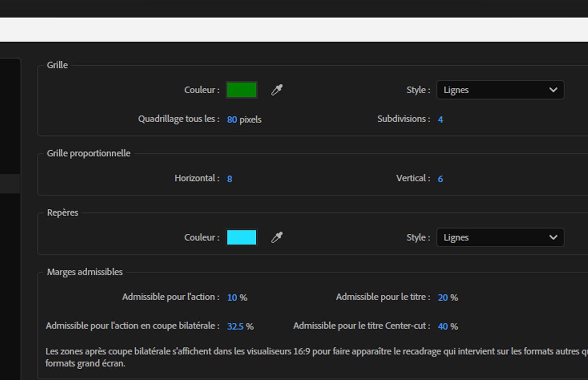588x380 pixels.
Task: Click the Admissible pour l'action en coupe bilatérale label
Action: tap(133, 326)
